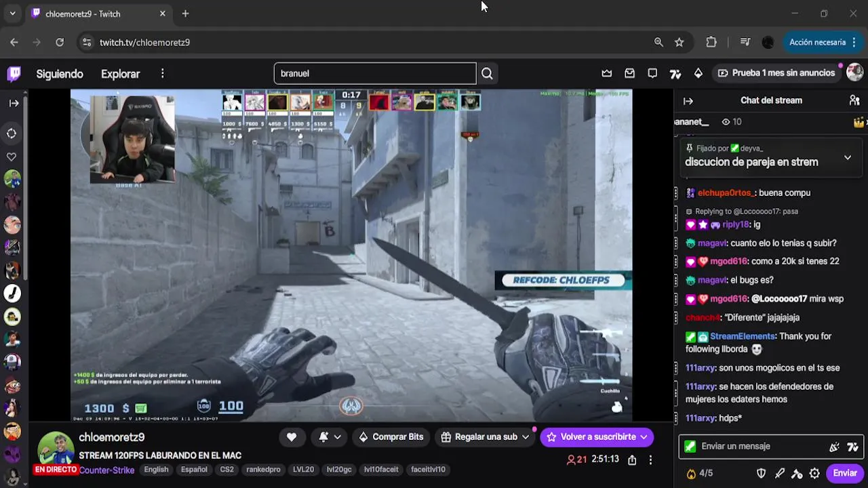Image resolution: width=868 pixels, height=488 pixels.
Task: Click the CS2 tag
Action: pos(226,470)
